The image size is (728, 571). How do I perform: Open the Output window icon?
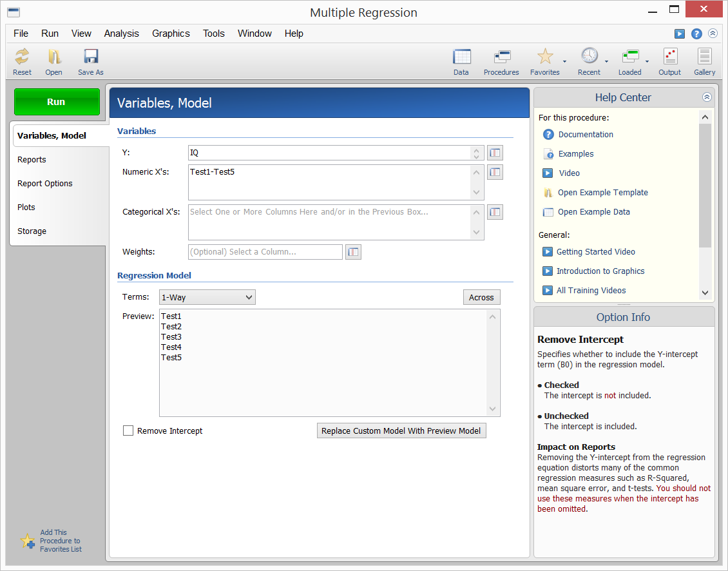(x=670, y=57)
